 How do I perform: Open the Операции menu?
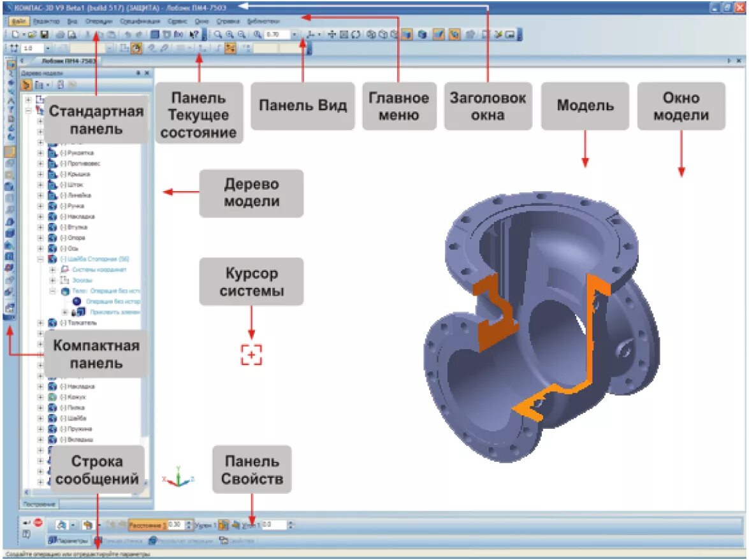coord(98,22)
